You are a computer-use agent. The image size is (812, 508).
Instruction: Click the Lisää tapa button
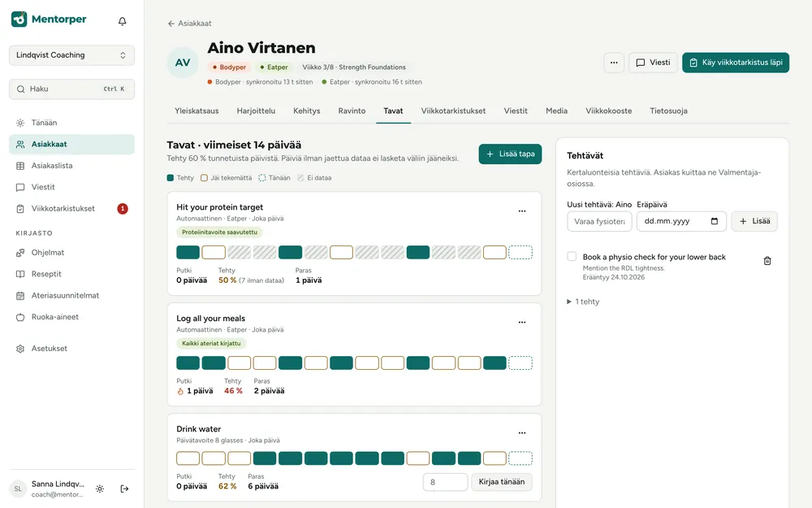[510, 154]
